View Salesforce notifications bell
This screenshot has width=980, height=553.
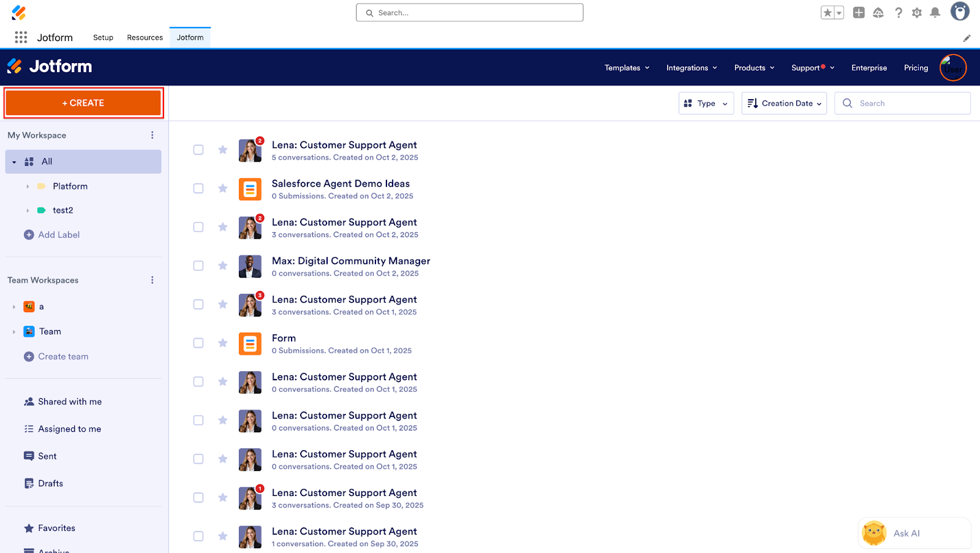(935, 12)
